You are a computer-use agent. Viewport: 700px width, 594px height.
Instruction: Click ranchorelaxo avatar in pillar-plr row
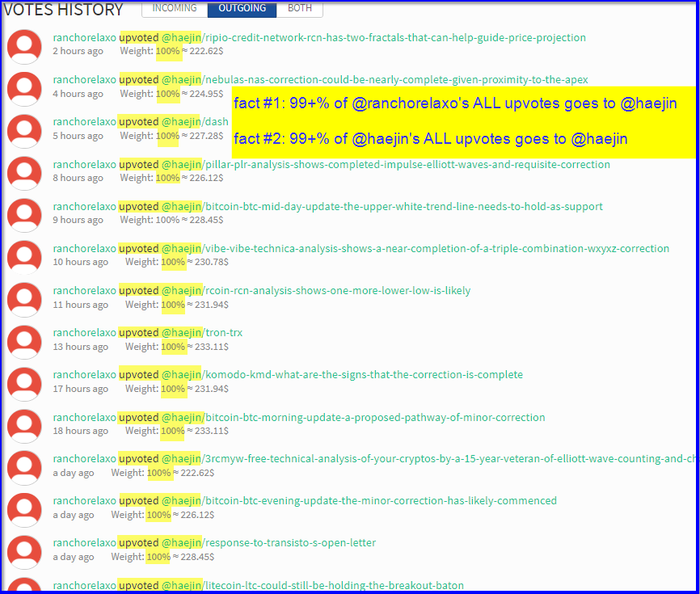pos(24,173)
